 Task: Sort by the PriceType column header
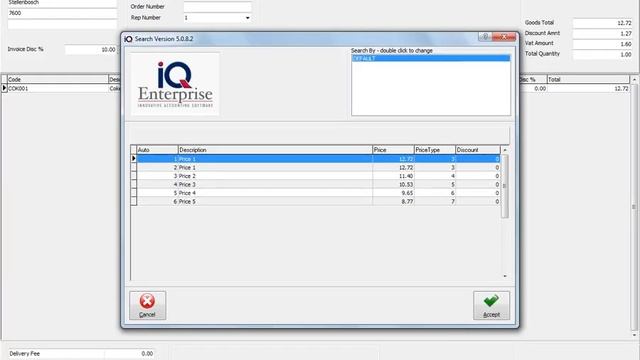pyautogui.click(x=435, y=150)
